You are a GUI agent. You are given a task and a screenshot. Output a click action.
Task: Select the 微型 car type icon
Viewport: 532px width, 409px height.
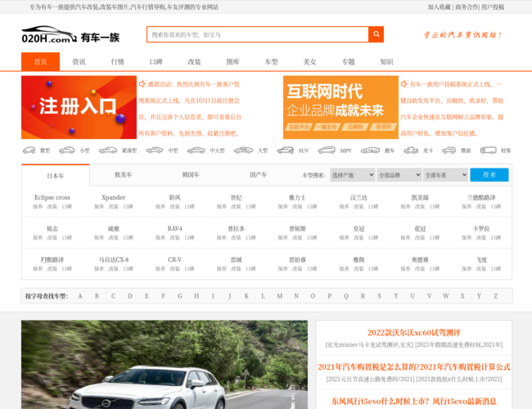click(29, 151)
